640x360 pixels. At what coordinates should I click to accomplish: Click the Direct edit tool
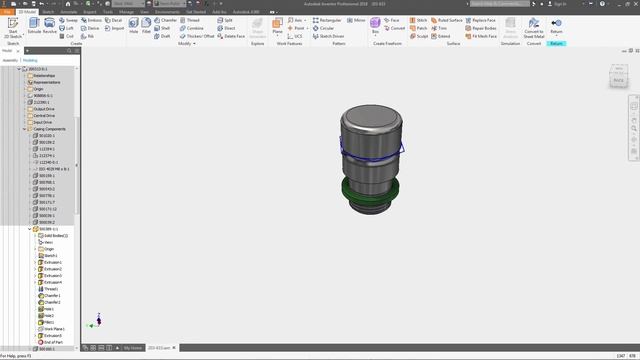(x=226, y=28)
